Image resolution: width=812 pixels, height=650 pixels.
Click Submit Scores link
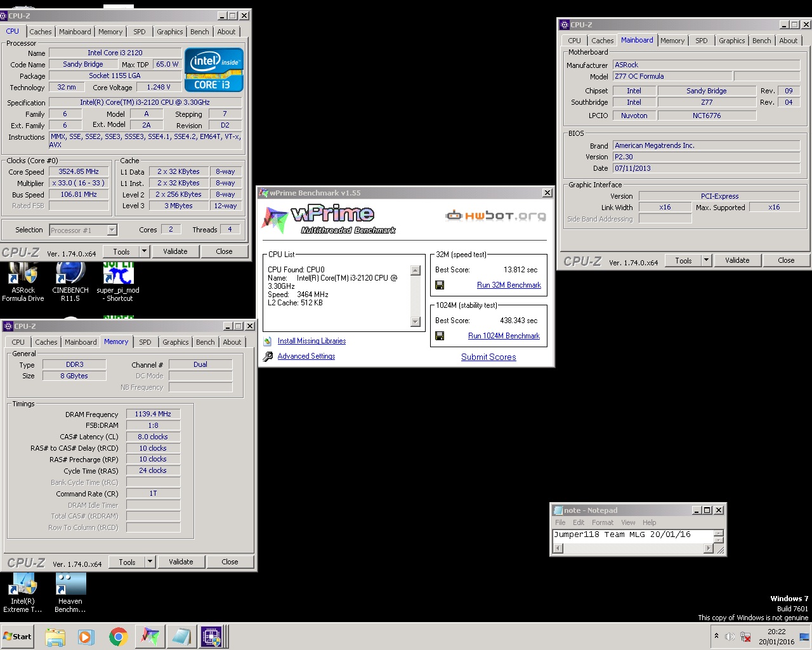tap(488, 357)
